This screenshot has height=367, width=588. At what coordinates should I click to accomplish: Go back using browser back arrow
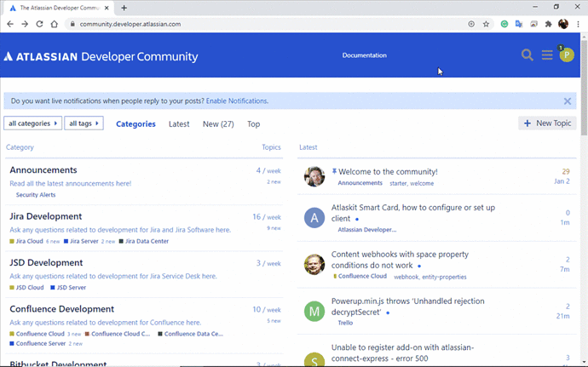(10, 24)
